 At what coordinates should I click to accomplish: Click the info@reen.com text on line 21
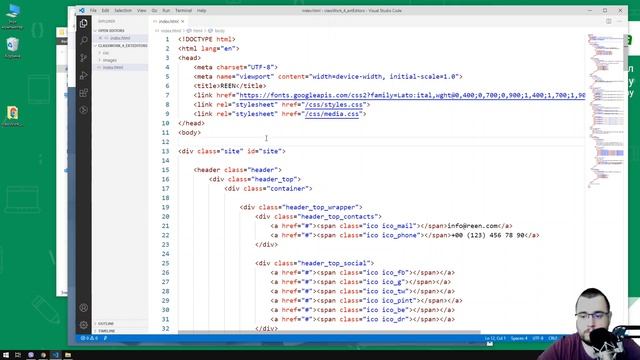click(x=473, y=226)
